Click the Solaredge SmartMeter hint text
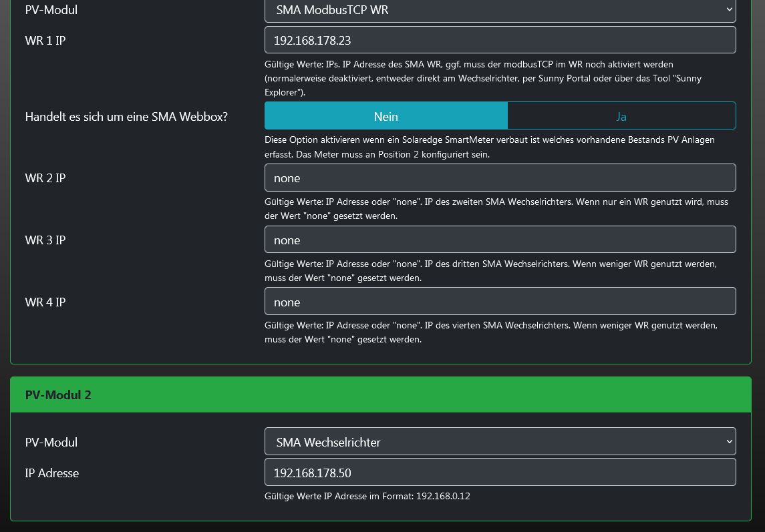The height and width of the screenshot is (532, 765). [x=489, y=147]
